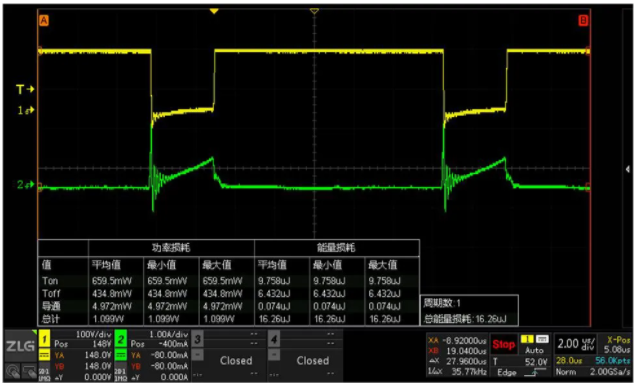Viewport: 634px width, 385px height.
Task: Click channel 1 100V/div scale
Action: (94, 335)
